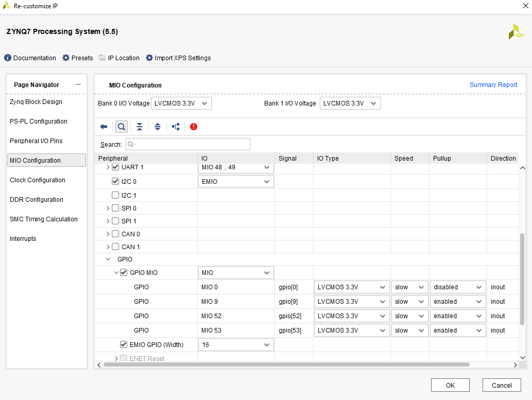Click the back arrow toolbar icon

pyautogui.click(x=104, y=127)
